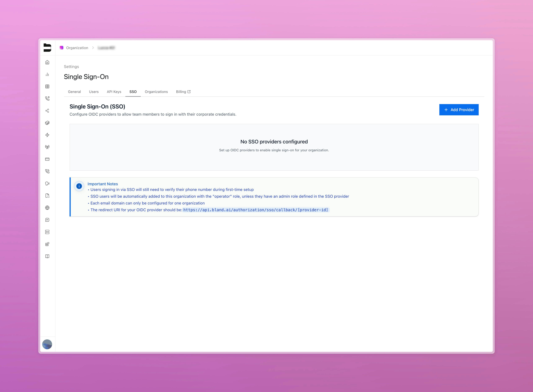Click the lightning bolt icon
This screenshot has height=392, width=533.
47,135
